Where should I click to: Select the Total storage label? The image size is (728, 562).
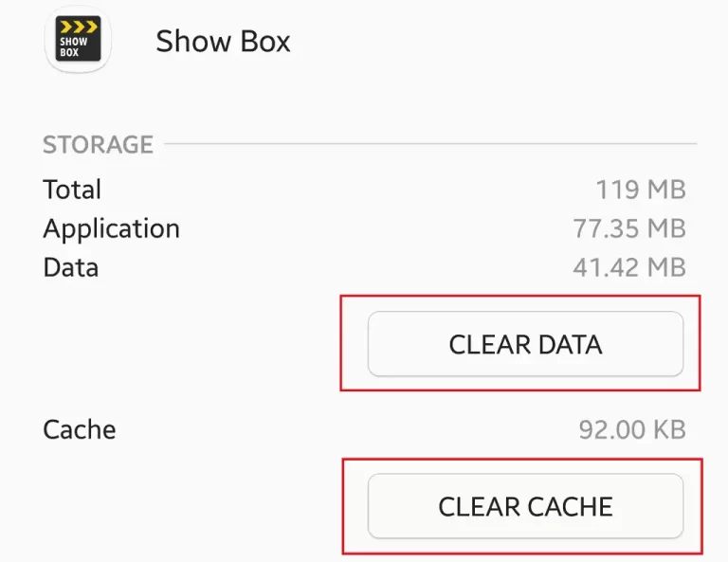coord(72,190)
